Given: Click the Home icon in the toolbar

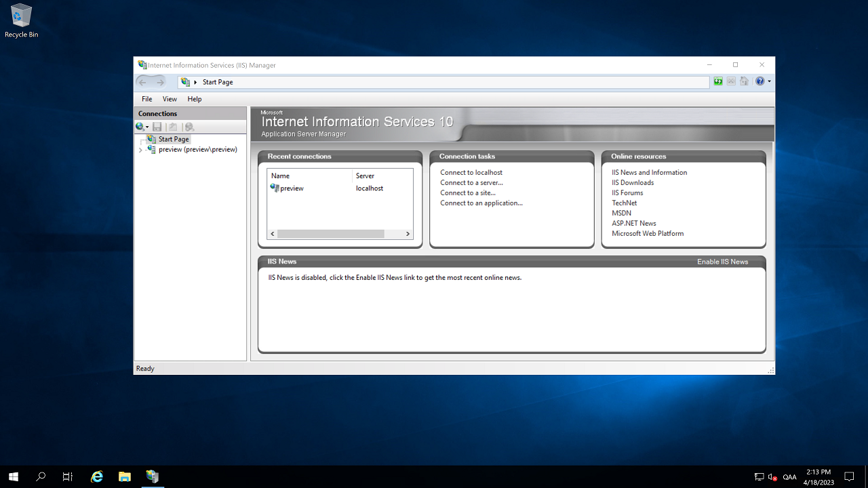Looking at the screenshot, I should click(744, 81).
